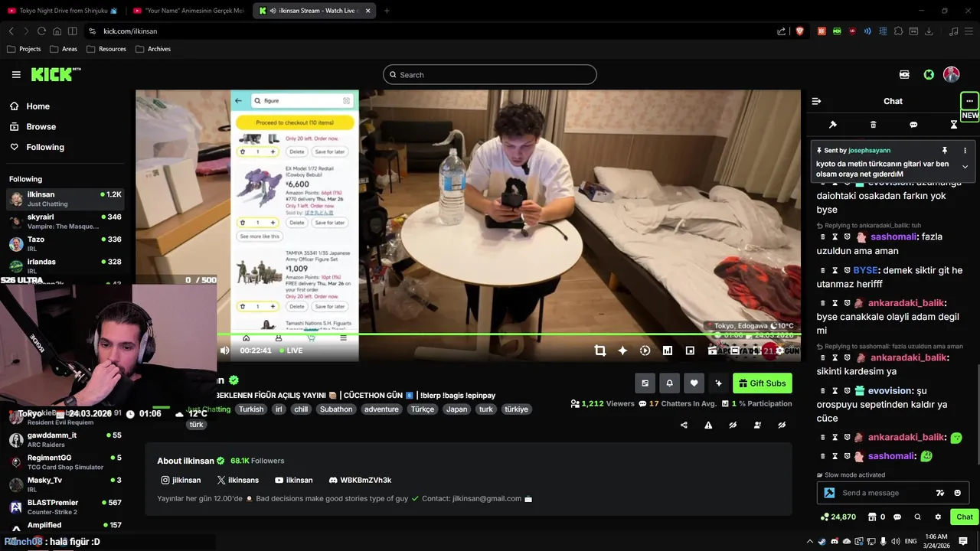Viewport: 980px width, 551px height.
Task: Collapse the chat panel with the arrow icon
Action: click(x=816, y=101)
